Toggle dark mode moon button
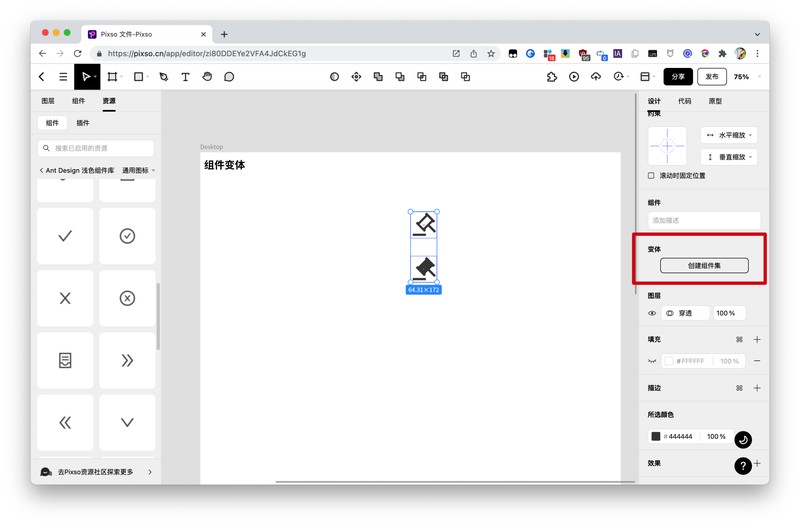The height and width of the screenshot is (525, 800). 743,440
